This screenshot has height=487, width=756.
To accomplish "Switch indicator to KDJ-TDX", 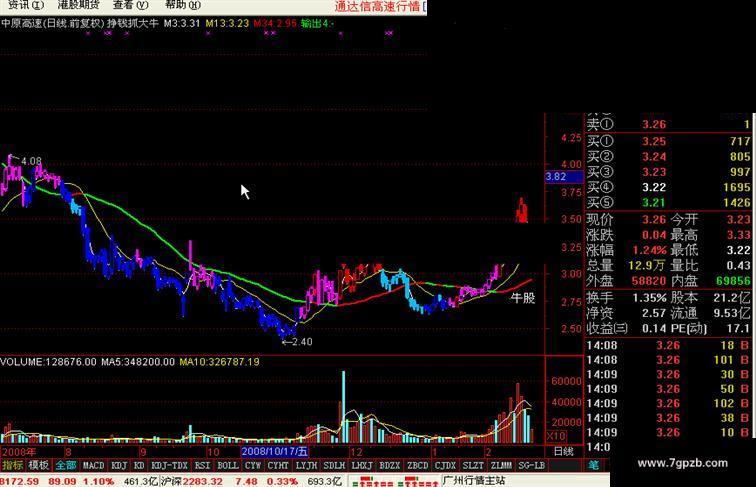I will coord(169,465).
